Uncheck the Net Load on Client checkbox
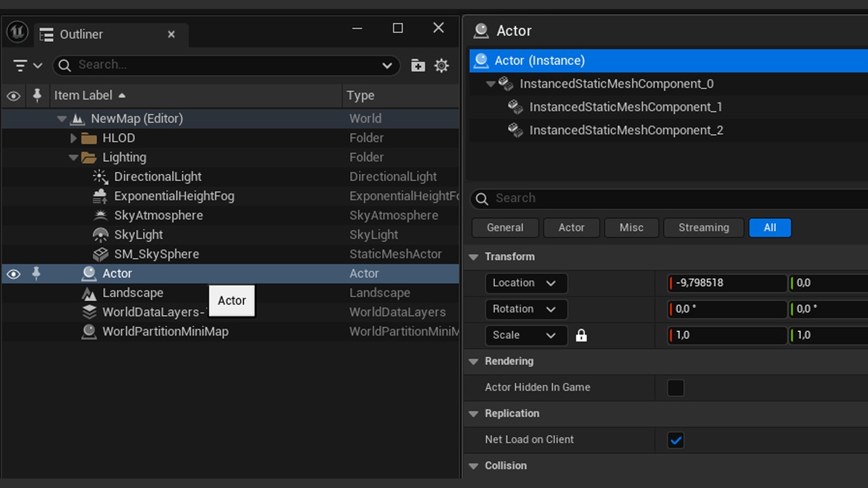This screenshot has width=868, height=488. pyautogui.click(x=675, y=440)
